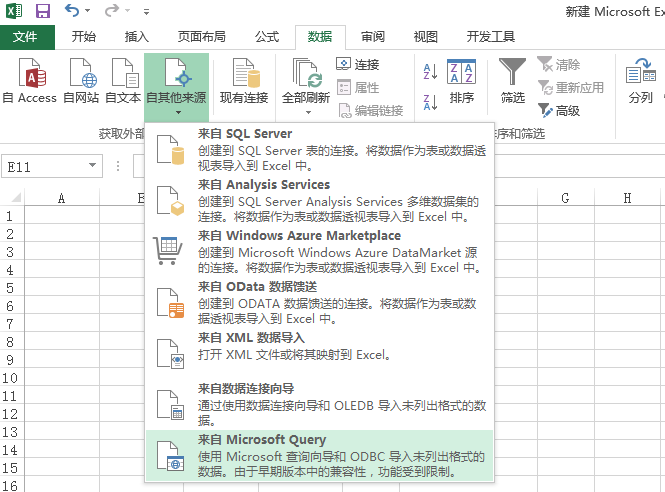Open the 连接 connections dialog
Screen dimensions: 665x492
(358, 64)
